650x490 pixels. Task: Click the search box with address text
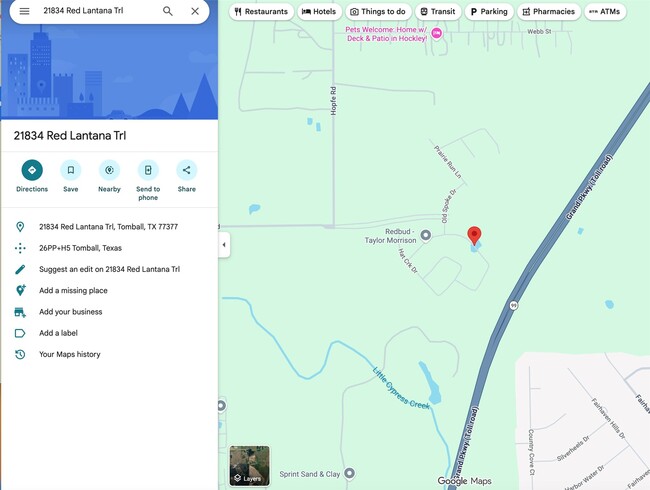[x=99, y=11]
